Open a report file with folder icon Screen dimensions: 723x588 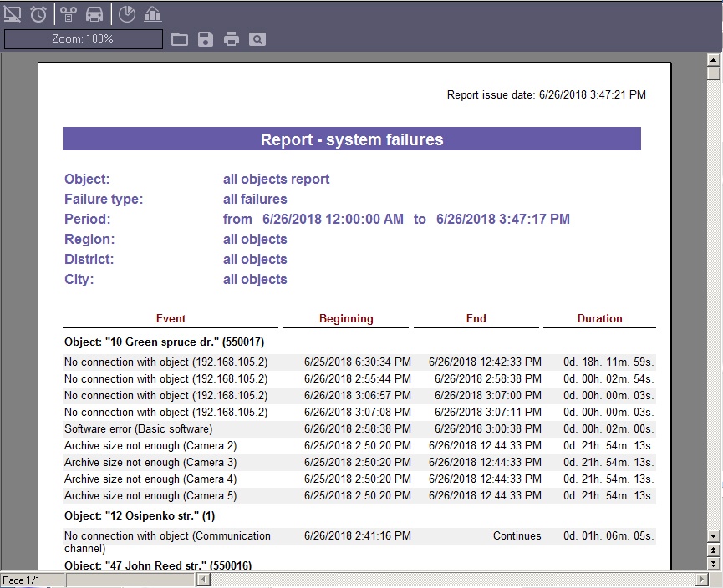click(180, 39)
